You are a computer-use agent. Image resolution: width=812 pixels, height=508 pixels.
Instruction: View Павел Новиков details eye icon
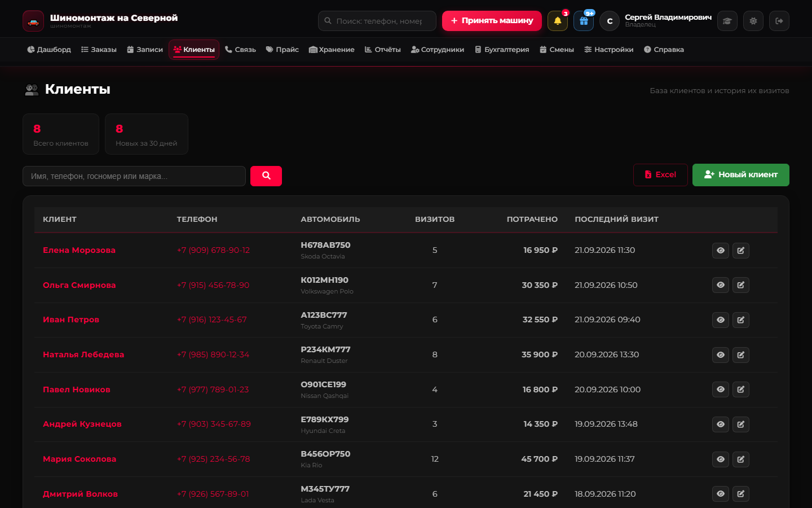click(x=721, y=389)
